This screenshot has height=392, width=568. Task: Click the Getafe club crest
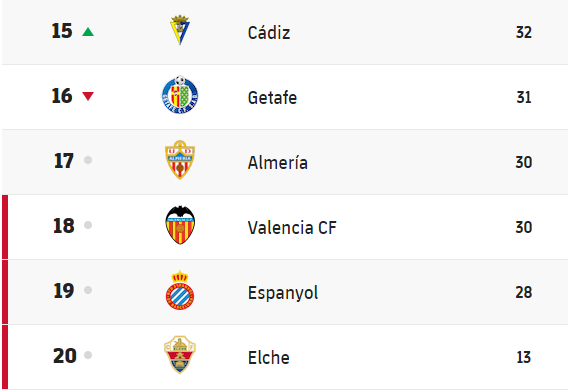pyautogui.click(x=180, y=95)
